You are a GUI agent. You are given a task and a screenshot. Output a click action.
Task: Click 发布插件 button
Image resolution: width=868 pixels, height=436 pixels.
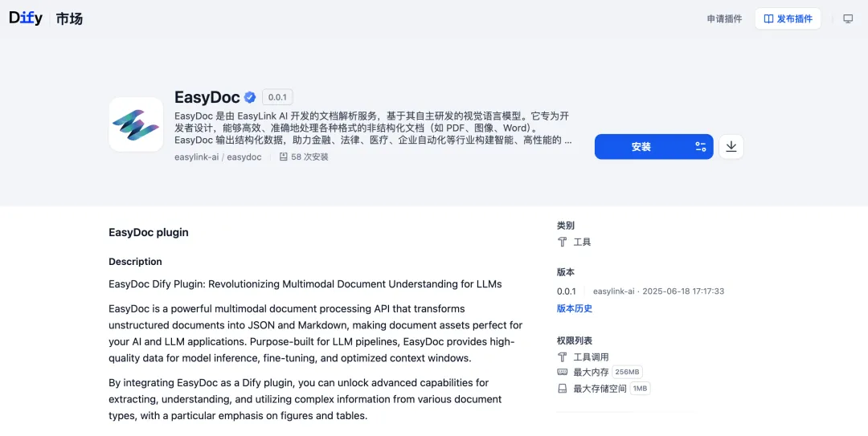click(x=788, y=18)
